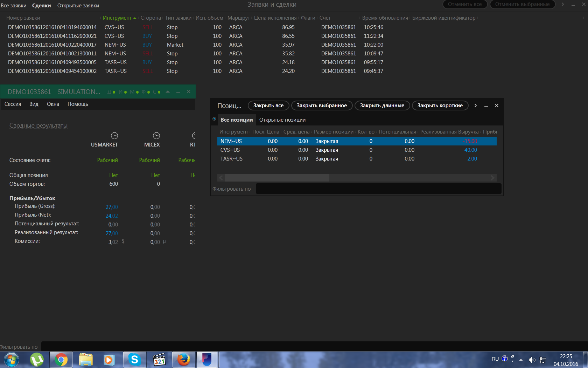Open the media player taskbar icon
Screen dimensions: 588x368
pyautogui.click(x=109, y=360)
